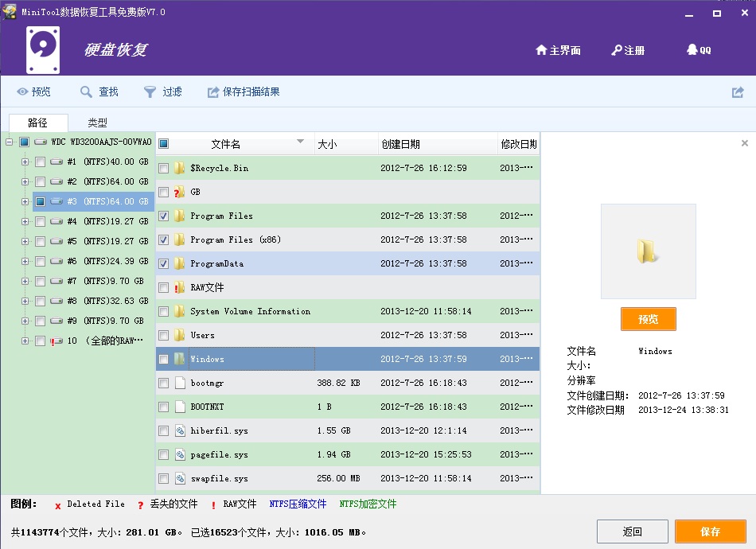Uncheck the ProgramData checkbox
The image size is (756, 549).
pos(164,263)
